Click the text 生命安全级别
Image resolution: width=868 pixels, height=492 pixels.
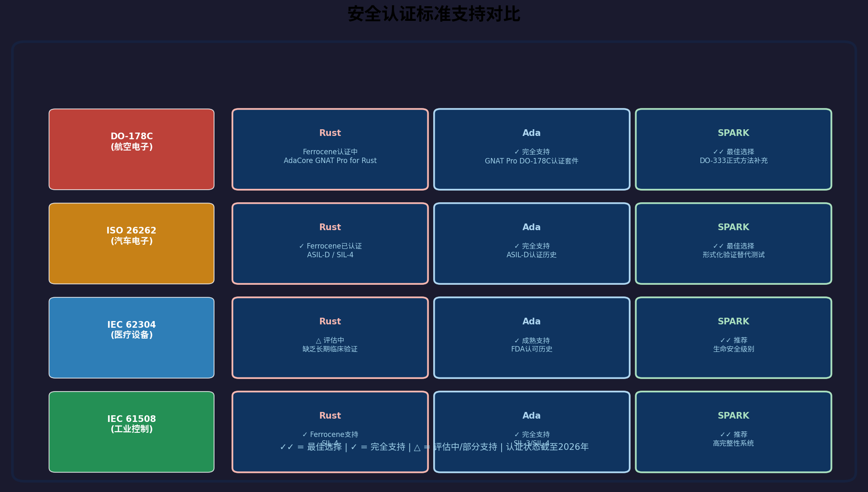(x=734, y=349)
